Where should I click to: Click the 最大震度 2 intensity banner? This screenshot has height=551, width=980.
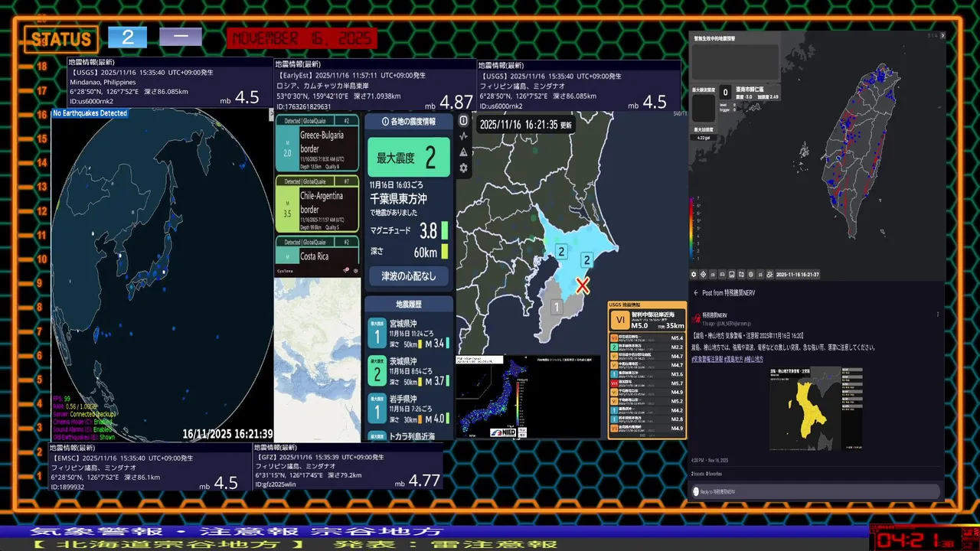pos(409,158)
